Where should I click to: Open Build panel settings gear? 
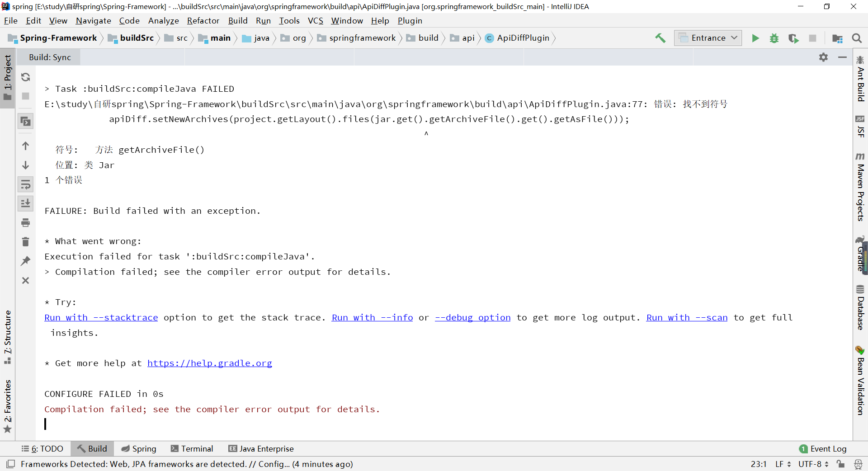[x=823, y=57]
